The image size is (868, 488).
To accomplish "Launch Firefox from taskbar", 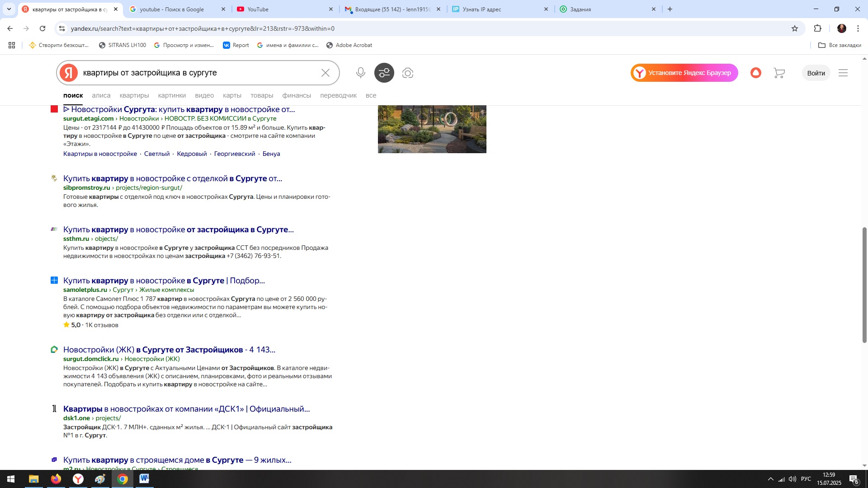I will point(56,479).
